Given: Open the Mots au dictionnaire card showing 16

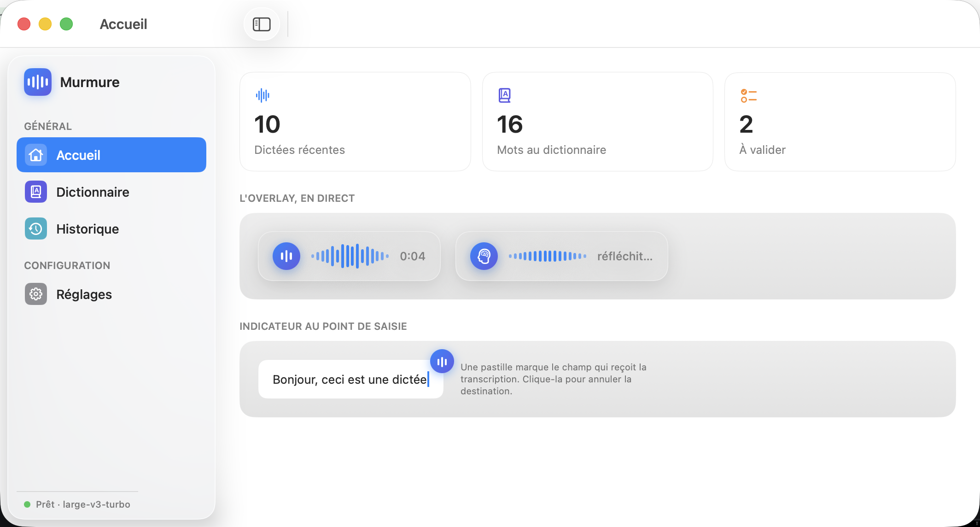Looking at the screenshot, I should tap(598, 122).
